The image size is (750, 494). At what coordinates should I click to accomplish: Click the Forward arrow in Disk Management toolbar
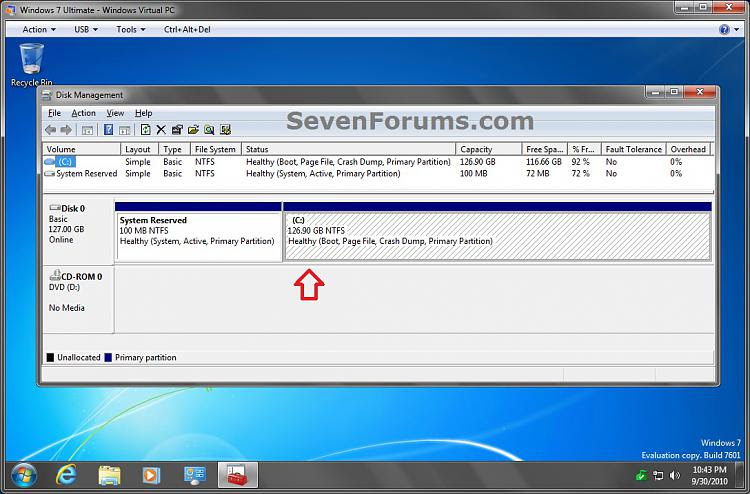pos(66,130)
